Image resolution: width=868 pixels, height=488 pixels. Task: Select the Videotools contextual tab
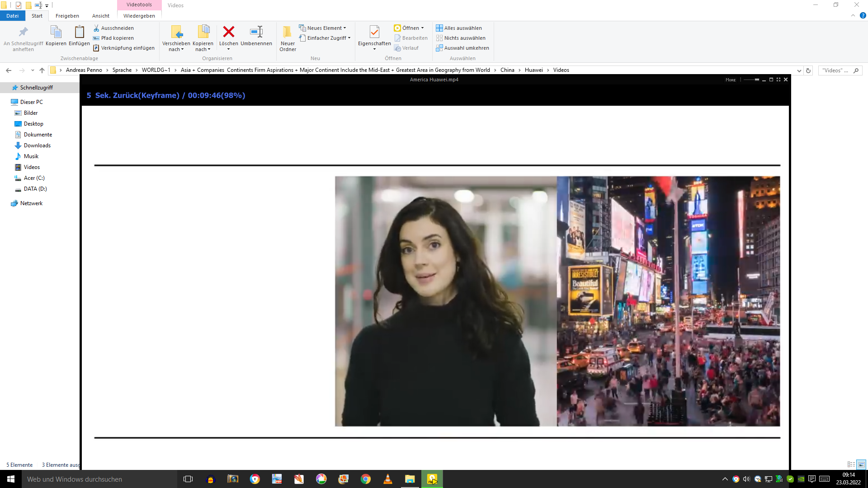click(x=139, y=5)
